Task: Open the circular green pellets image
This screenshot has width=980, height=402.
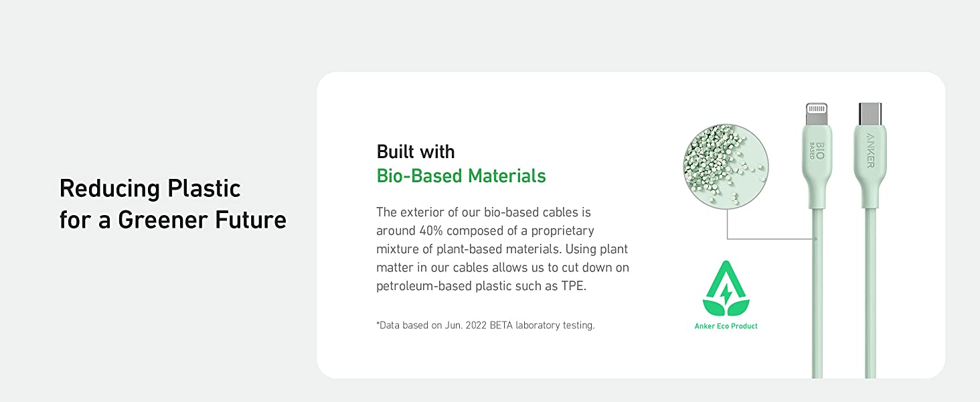Action: coord(726,165)
